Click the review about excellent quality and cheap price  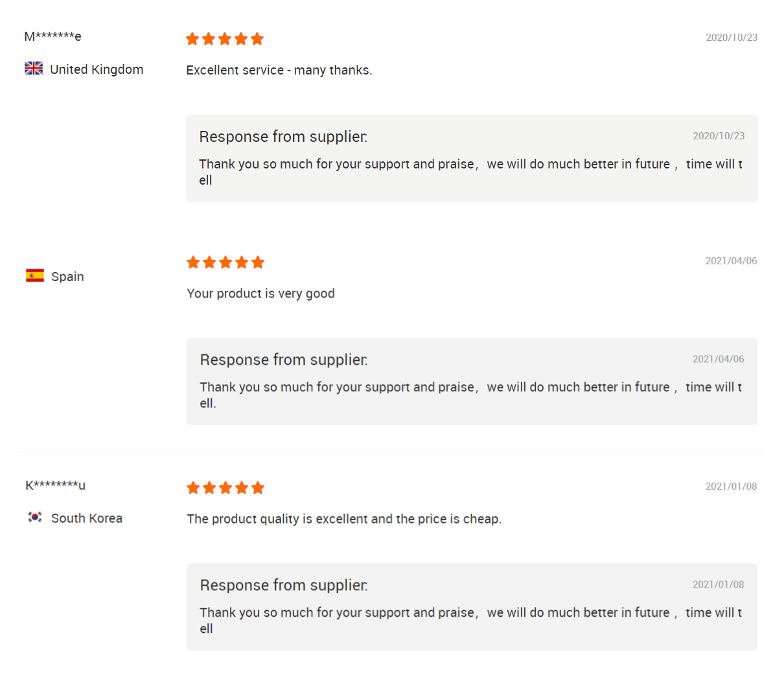coord(343,519)
